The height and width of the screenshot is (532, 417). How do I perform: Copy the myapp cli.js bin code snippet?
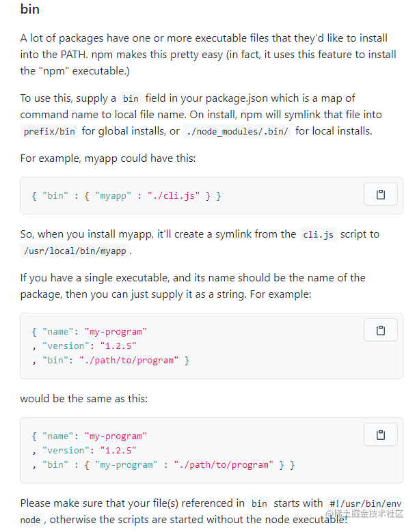pos(380,195)
